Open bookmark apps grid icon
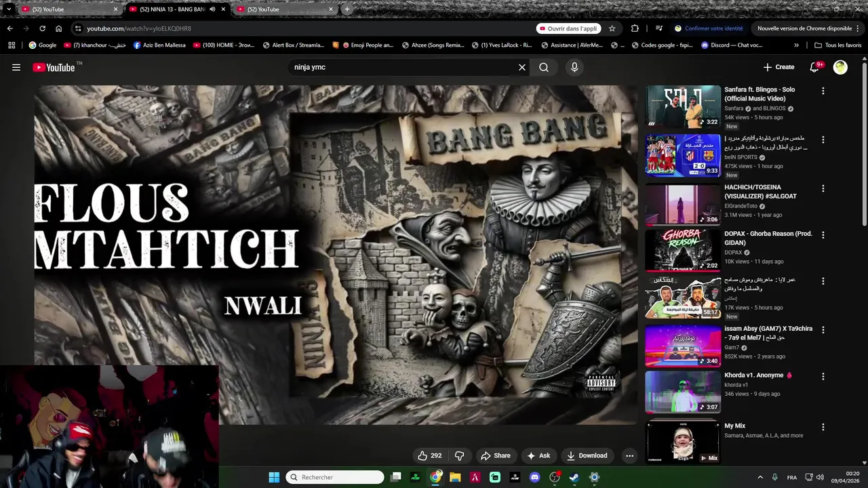The height and width of the screenshot is (488, 868). pos(12,45)
